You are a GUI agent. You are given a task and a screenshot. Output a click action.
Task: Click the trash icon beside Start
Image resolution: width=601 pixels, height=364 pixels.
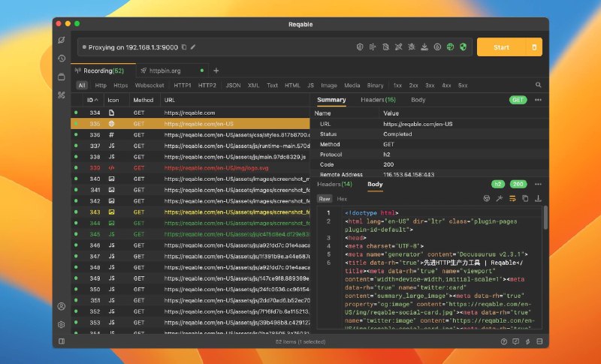534,47
